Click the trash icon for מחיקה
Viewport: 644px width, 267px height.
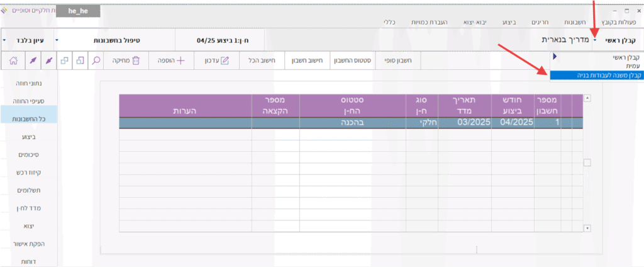(135, 61)
